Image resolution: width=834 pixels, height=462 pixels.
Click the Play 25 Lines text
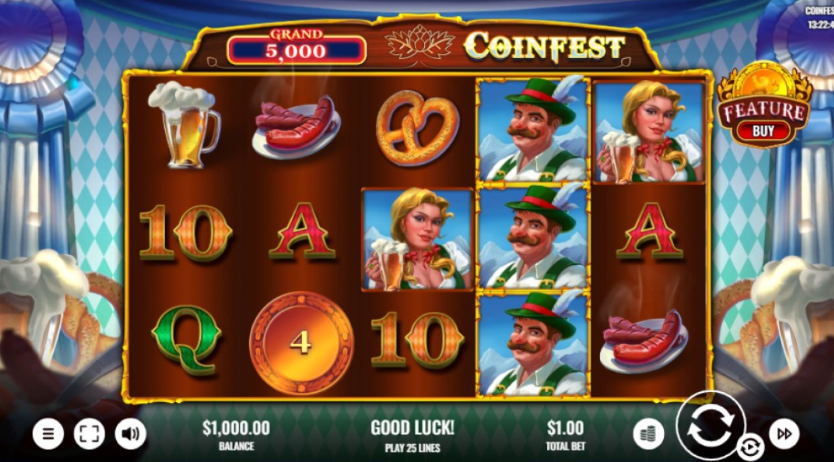413,448
